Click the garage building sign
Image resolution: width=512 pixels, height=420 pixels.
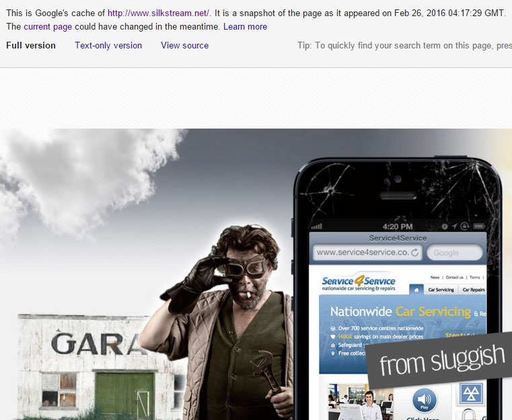pyautogui.click(x=98, y=343)
